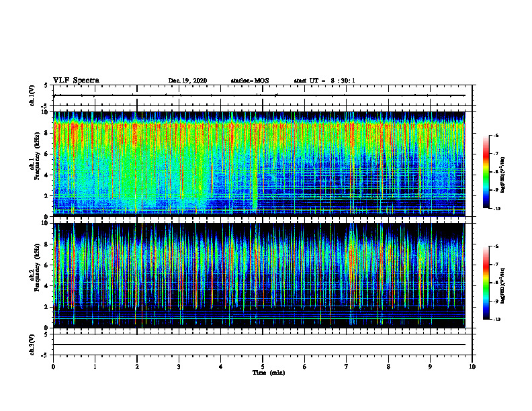
Task: Click time axis tick label '9'
Action: coord(430,367)
